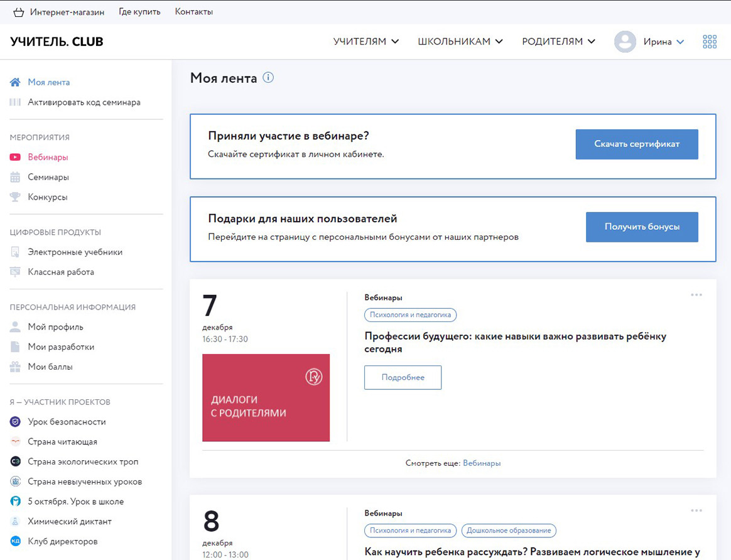Click Психология и педагогика tag on 7 декабря card
This screenshot has width=731, height=560.
(x=410, y=315)
